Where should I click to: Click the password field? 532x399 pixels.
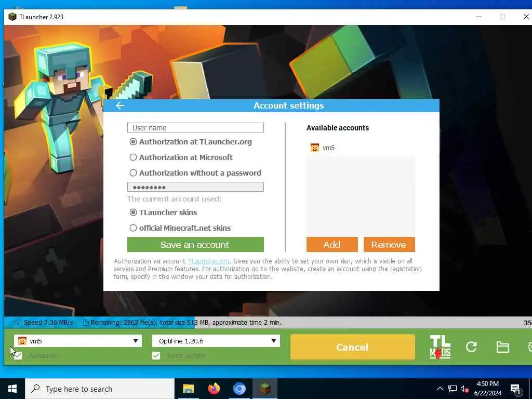pyautogui.click(x=195, y=187)
